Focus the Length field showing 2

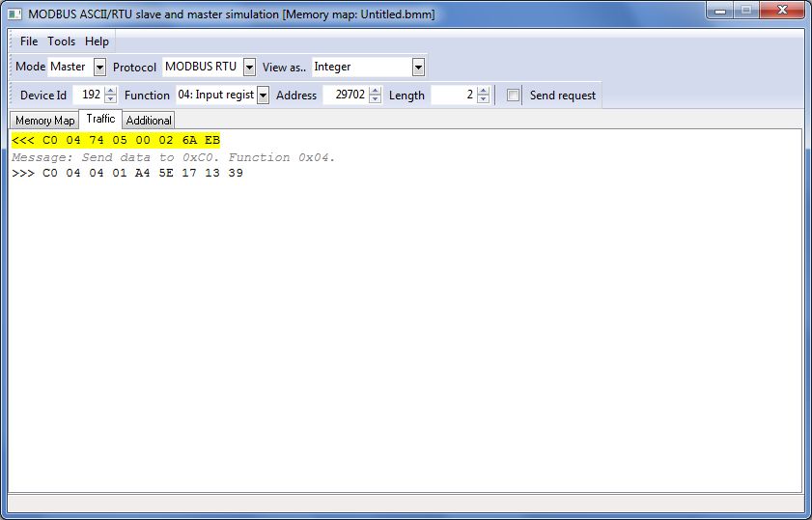(454, 96)
